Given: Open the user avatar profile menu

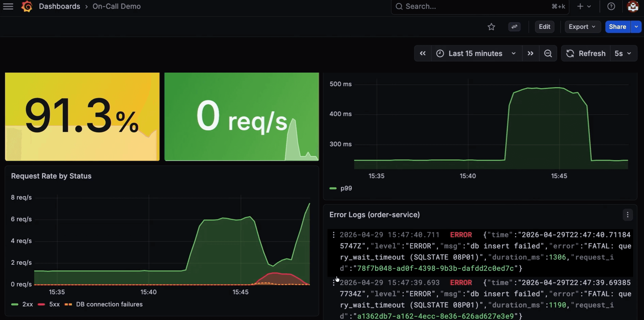Looking at the screenshot, I should [x=633, y=6].
